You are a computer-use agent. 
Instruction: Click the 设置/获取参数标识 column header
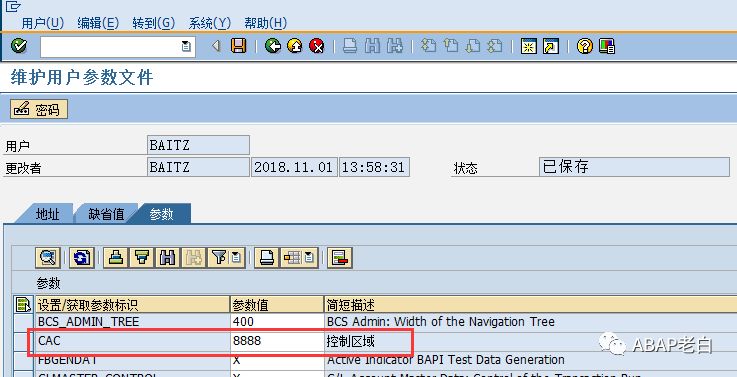click(x=133, y=306)
